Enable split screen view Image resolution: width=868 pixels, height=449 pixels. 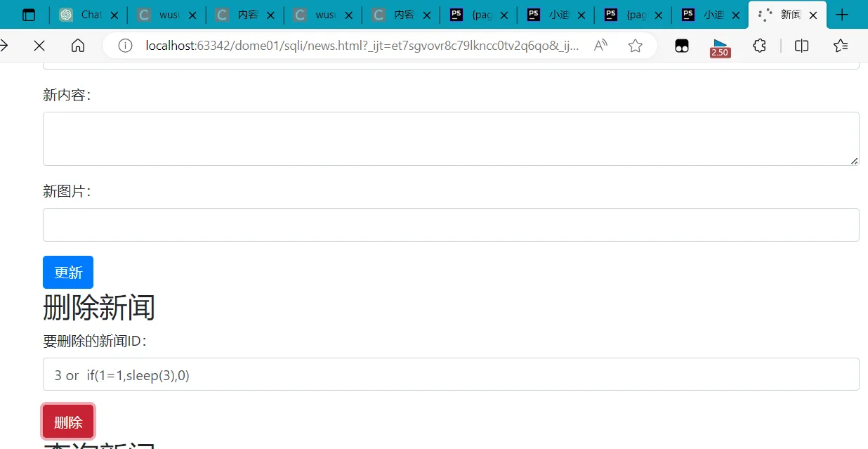(x=801, y=46)
